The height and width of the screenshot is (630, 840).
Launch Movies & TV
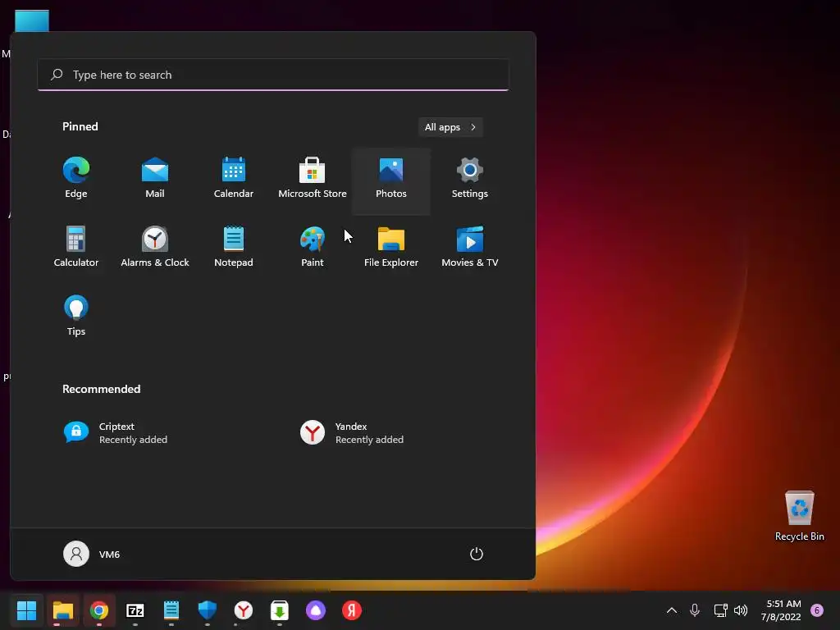[x=470, y=247]
